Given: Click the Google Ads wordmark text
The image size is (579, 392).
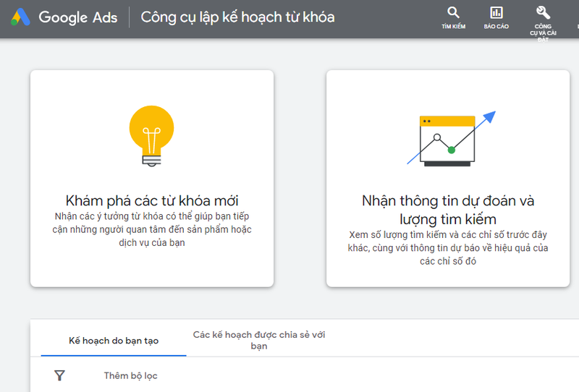Looking at the screenshot, I should coord(78,17).
